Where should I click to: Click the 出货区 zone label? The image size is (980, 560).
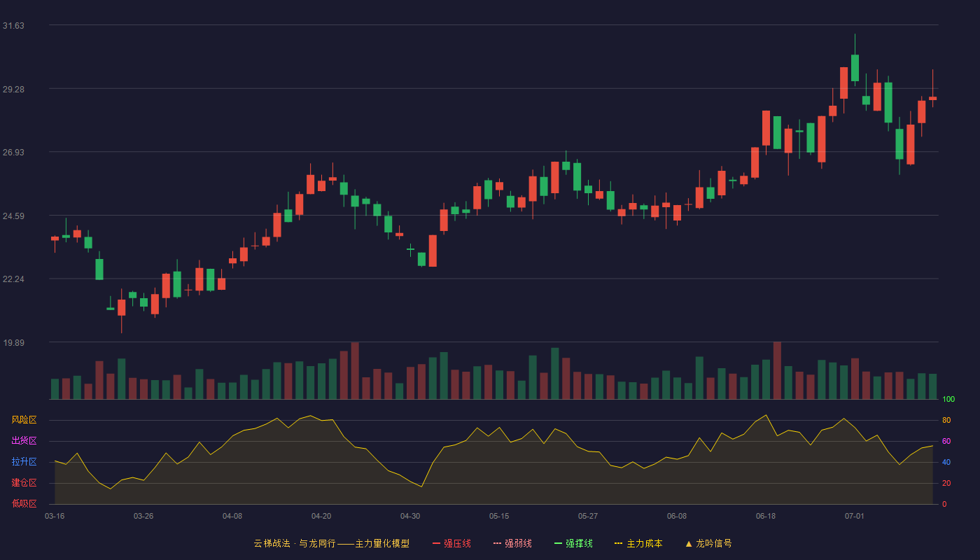pos(24,441)
